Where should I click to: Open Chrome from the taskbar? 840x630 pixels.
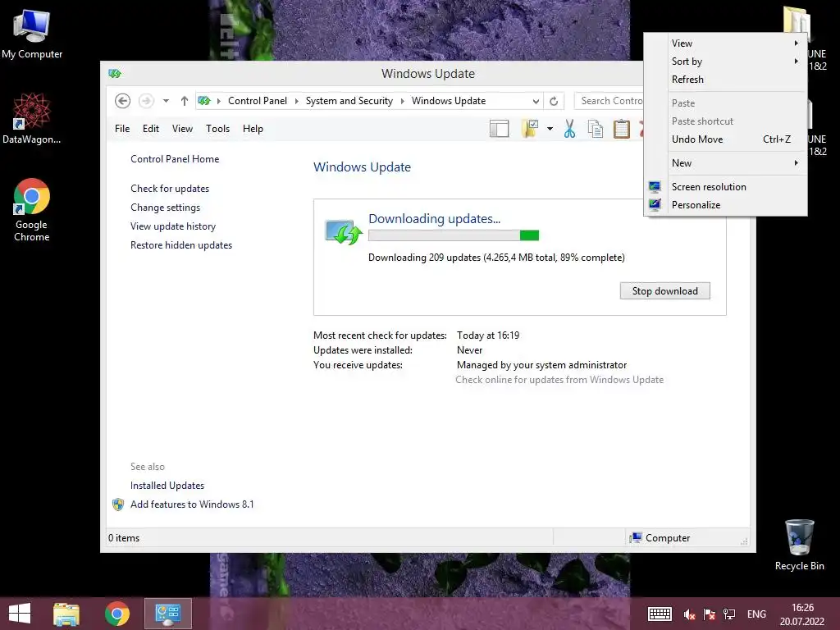click(116, 614)
